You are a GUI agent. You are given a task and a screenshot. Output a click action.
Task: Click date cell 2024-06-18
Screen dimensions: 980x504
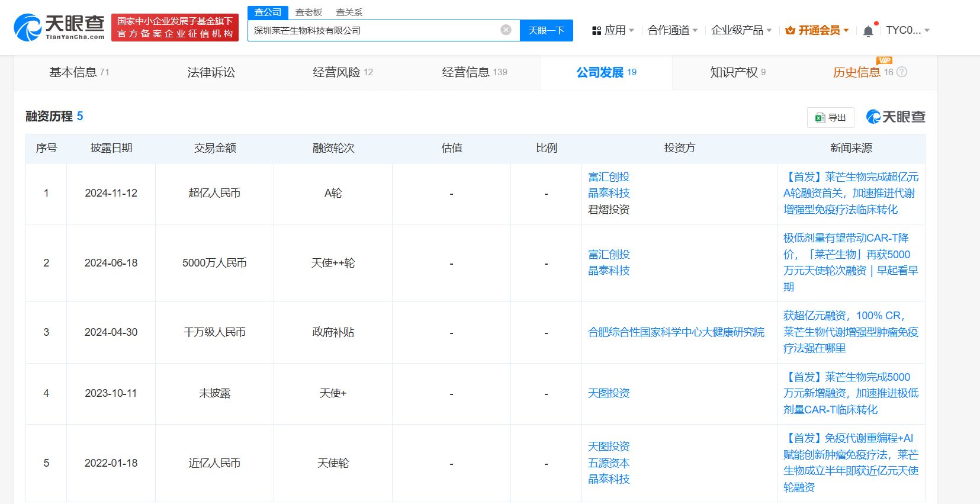(111, 263)
